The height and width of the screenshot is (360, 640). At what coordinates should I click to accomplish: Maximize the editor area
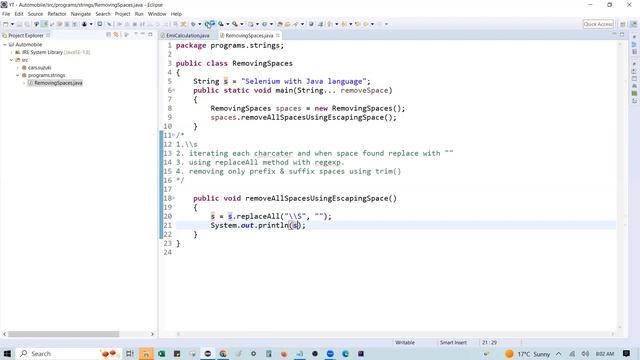click(x=622, y=34)
